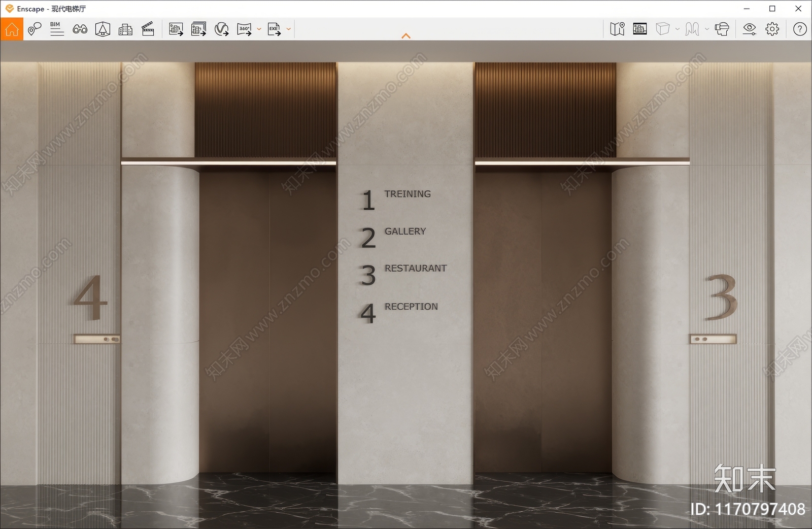Screen dimensions: 812x529
Task: Click the cube projection mode icon
Action: (x=662, y=29)
